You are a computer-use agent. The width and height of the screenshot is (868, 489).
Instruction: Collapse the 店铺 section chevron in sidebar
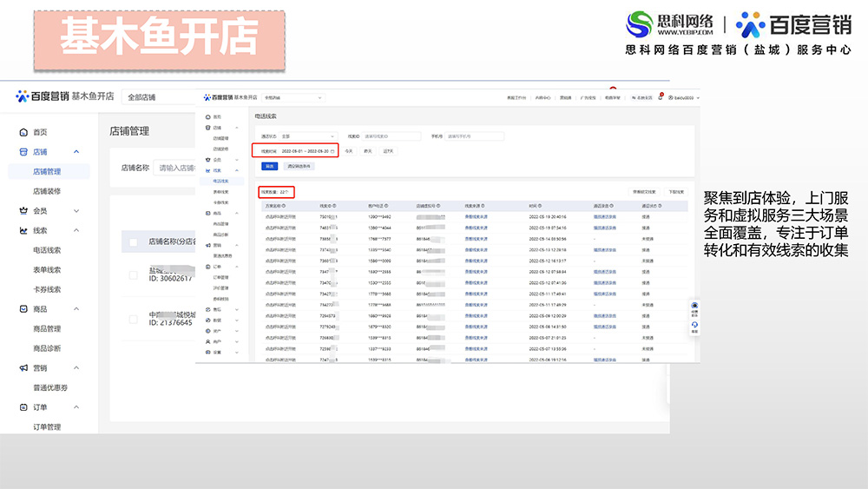(76, 152)
